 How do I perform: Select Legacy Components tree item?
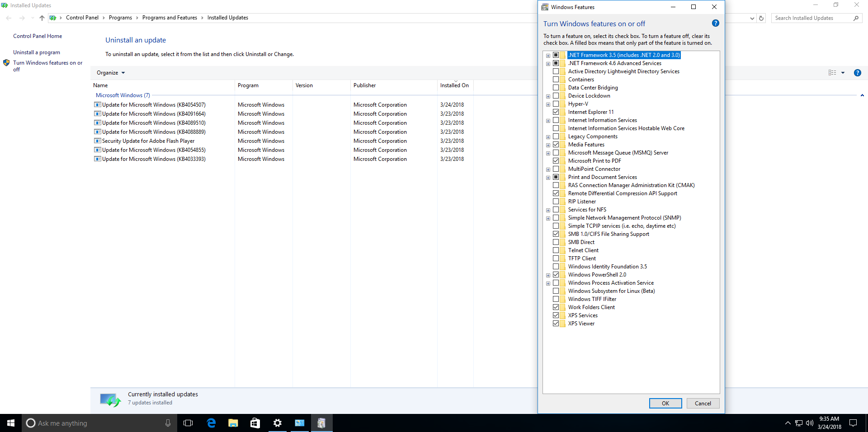pos(593,136)
